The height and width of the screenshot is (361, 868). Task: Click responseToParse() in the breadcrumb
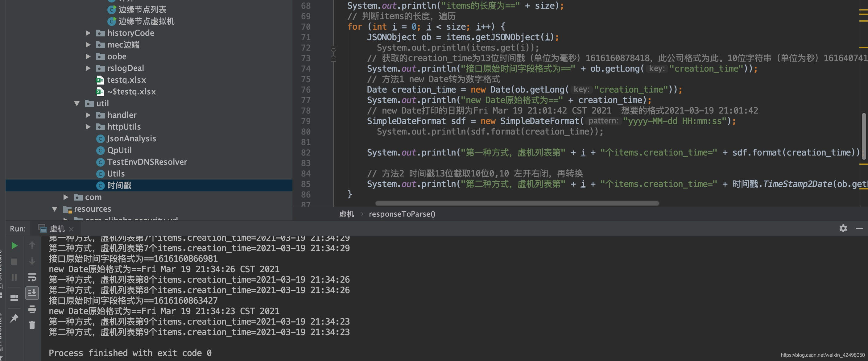click(x=402, y=214)
